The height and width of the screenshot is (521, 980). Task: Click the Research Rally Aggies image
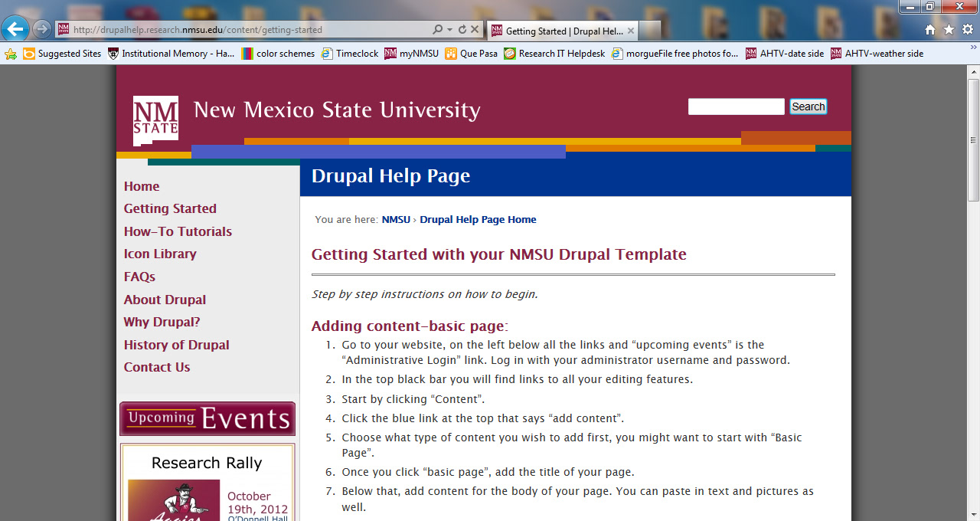[174, 500]
